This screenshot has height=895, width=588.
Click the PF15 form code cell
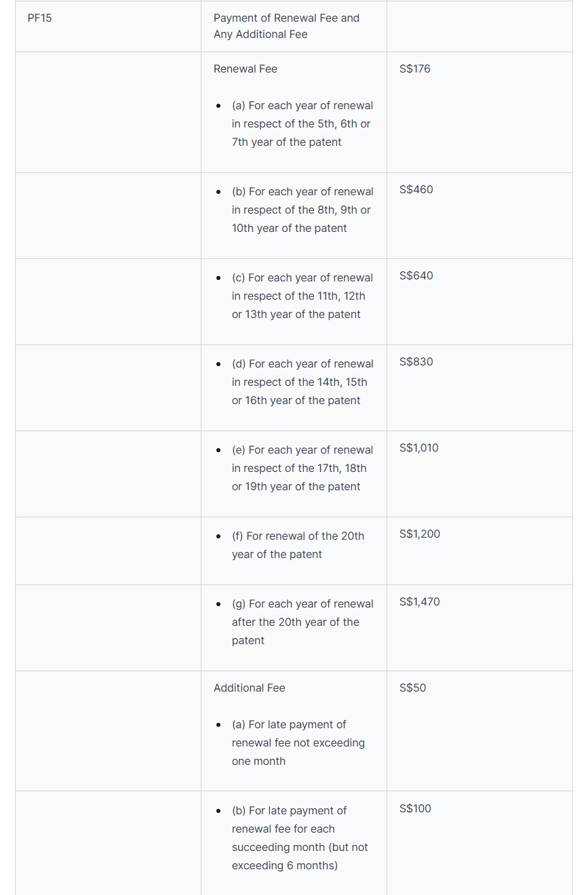pos(39,18)
